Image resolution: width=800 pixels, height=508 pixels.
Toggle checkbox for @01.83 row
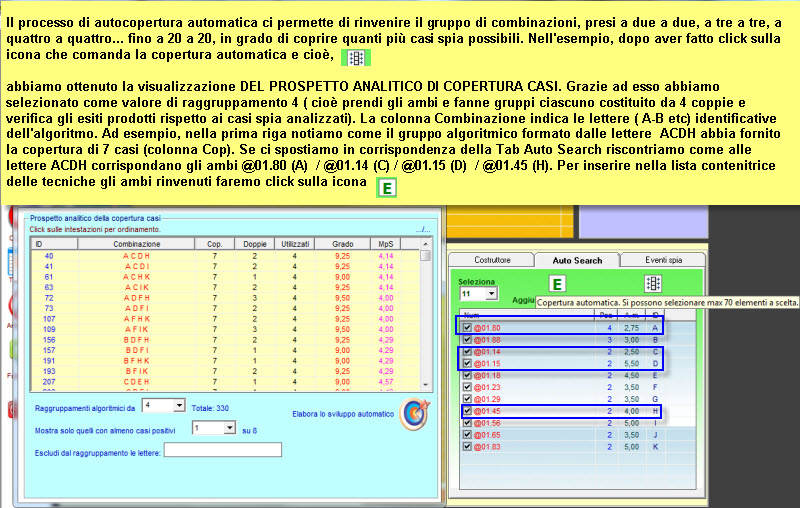[467, 446]
